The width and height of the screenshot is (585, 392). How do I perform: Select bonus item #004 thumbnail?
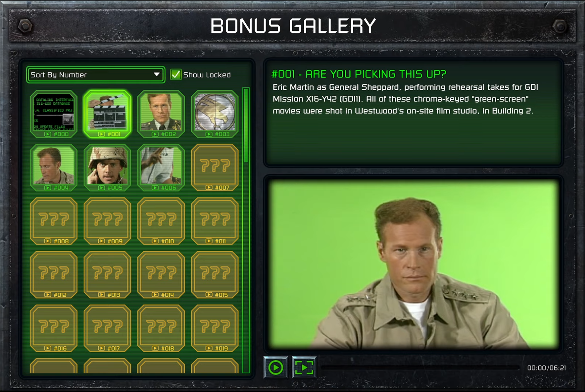pos(54,168)
